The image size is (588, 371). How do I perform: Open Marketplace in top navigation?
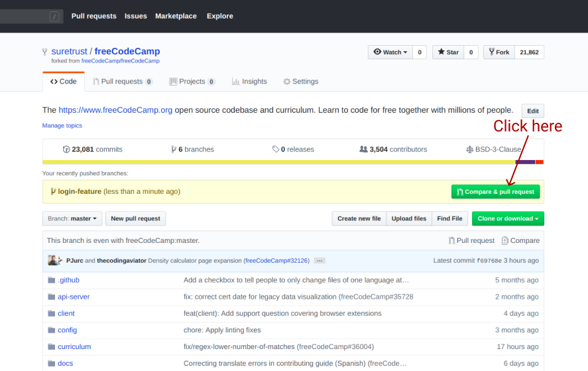[176, 16]
